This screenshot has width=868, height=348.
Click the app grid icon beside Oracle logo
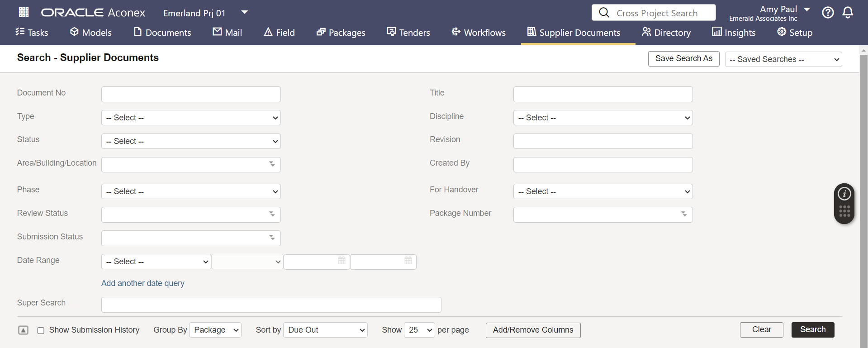(x=24, y=12)
